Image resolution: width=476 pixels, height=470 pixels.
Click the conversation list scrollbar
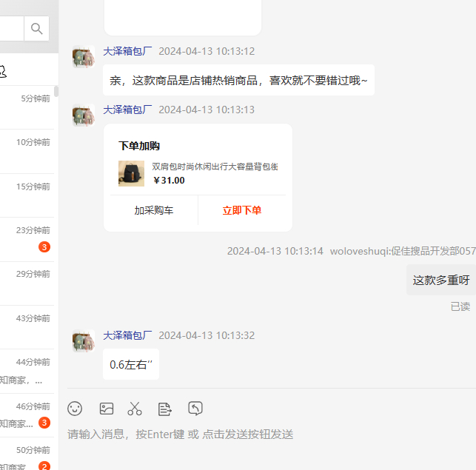[56, 92]
